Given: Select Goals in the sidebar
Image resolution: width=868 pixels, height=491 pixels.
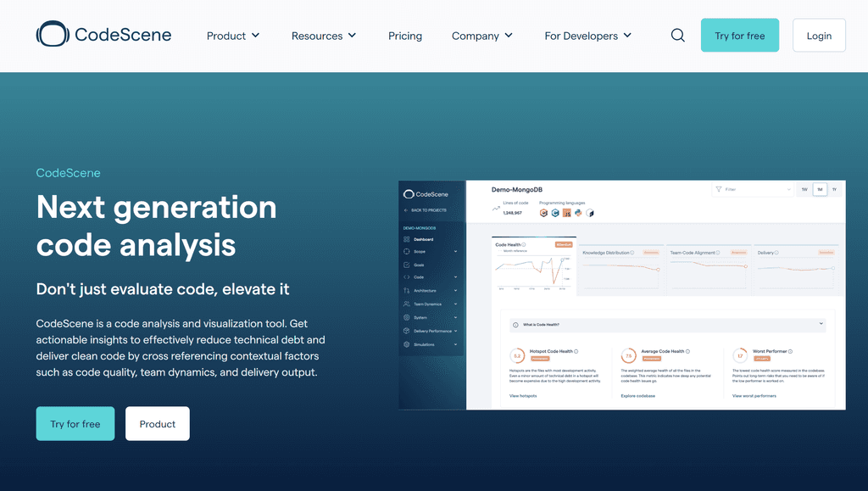Looking at the screenshot, I should point(421,265).
